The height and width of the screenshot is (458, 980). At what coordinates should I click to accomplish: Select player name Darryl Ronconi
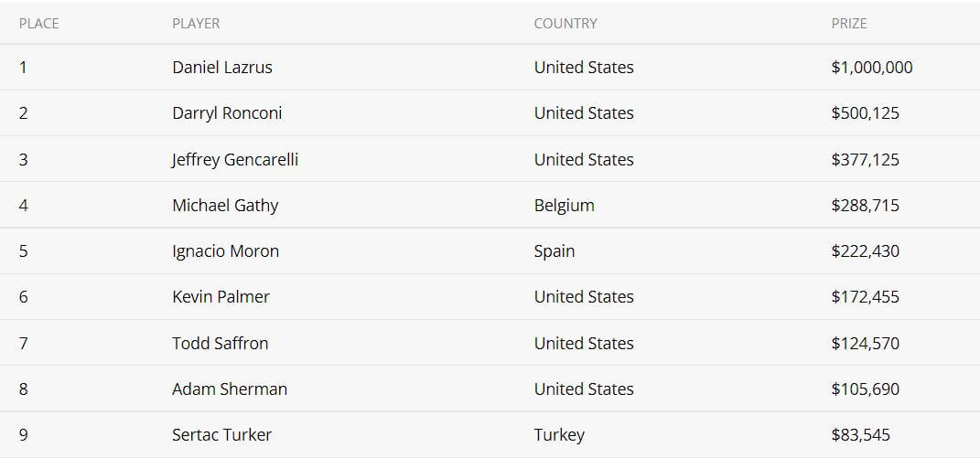(x=227, y=113)
